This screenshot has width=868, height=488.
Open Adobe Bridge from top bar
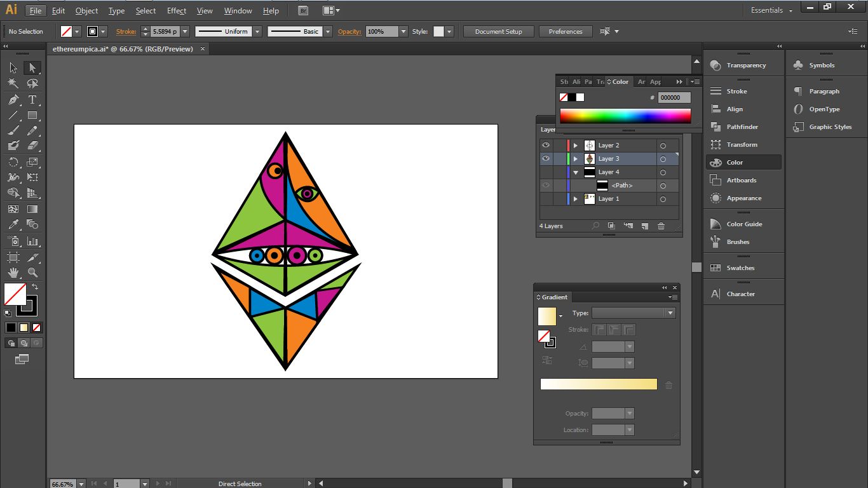(x=303, y=11)
